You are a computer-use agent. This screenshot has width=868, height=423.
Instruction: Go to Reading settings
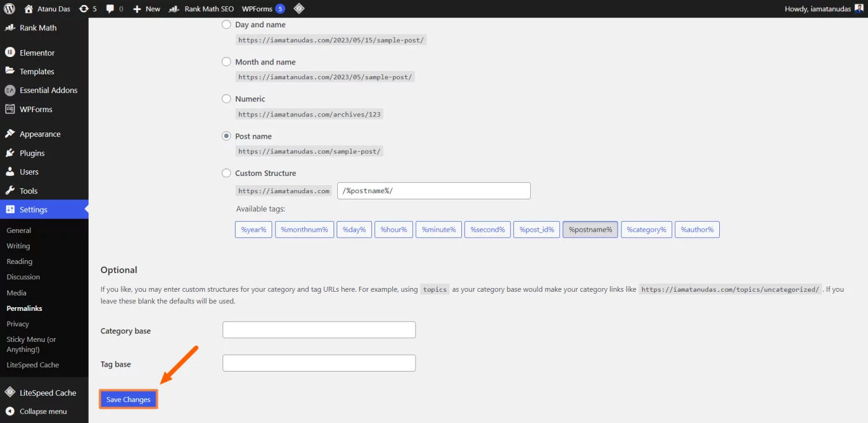(x=19, y=261)
